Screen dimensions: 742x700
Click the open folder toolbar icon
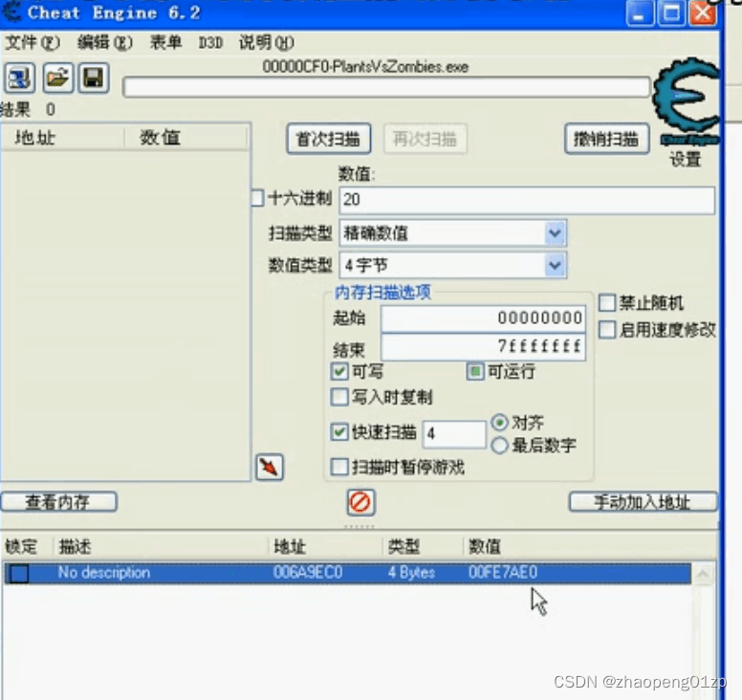57,78
